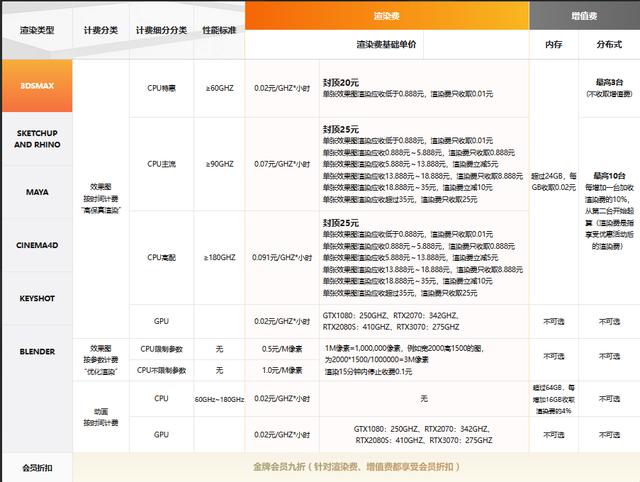Select the CPU高配 cell

point(161,258)
